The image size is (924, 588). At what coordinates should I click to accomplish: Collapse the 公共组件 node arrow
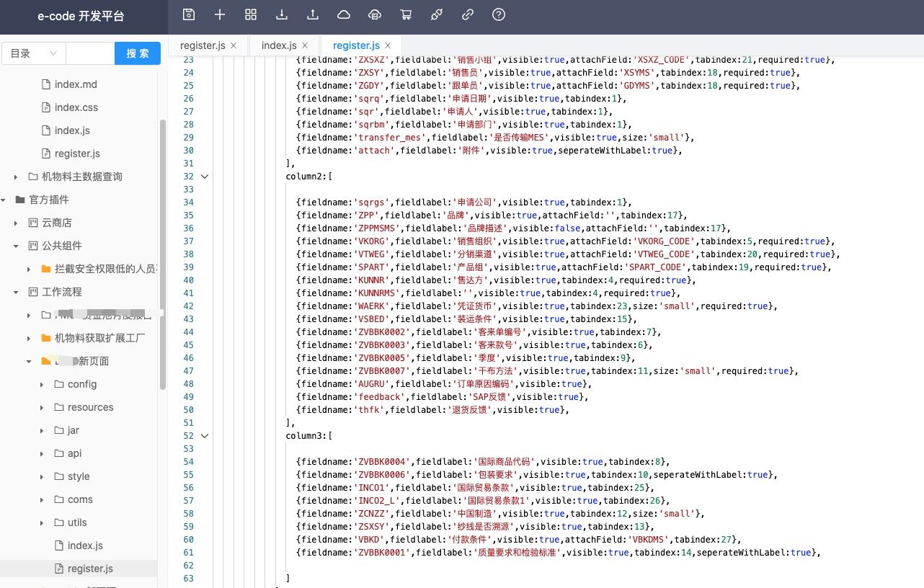[16, 246]
